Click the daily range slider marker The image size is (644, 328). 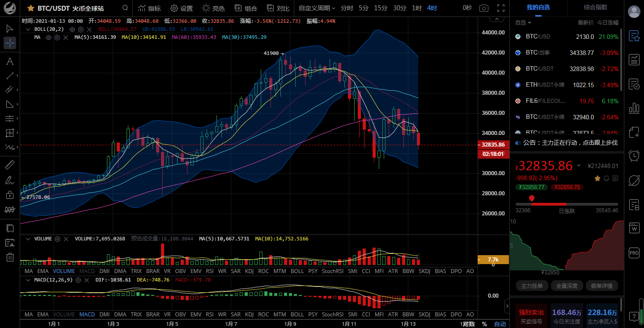pyautogui.click(x=532, y=198)
